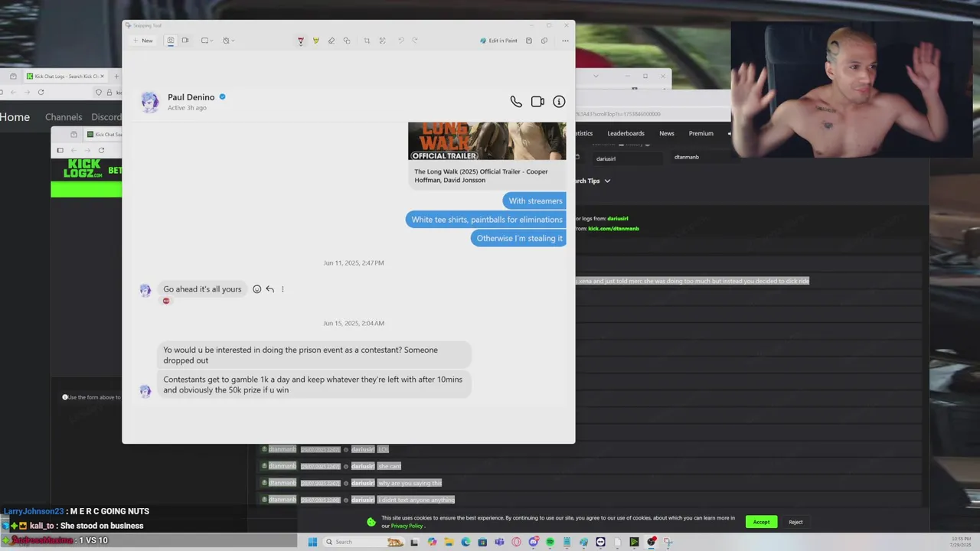Click Snipping Tool icon in the taskbar
The width and height of the screenshot is (980, 551).
pyautogui.click(x=668, y=542)
